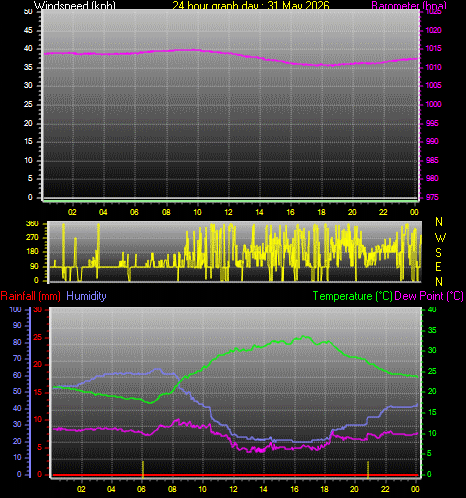Click the 985 value on barometer axis
The width and height of the screenshot is (466, 498).
coord(432,160)
